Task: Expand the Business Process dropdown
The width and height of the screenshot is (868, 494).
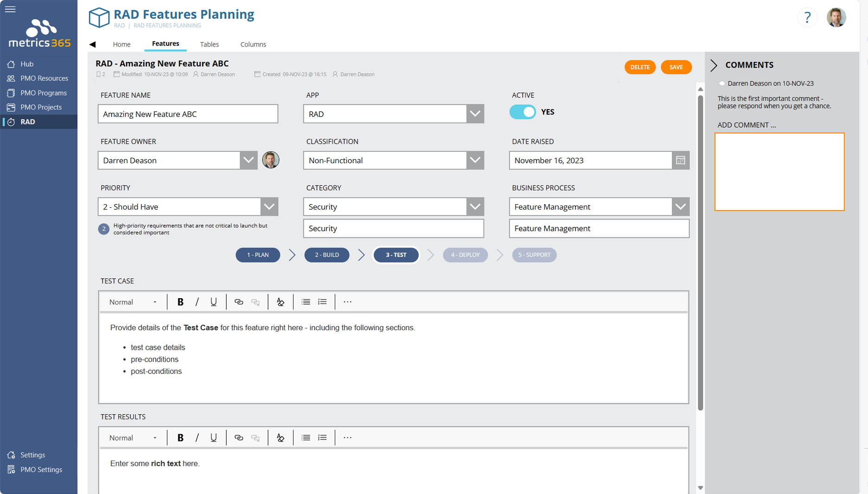Action: pos(680,207)
